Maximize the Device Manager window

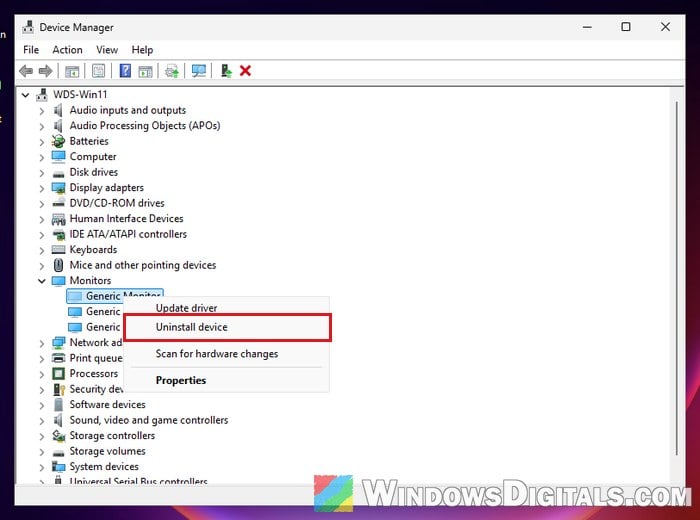click(x=626, y=27)
